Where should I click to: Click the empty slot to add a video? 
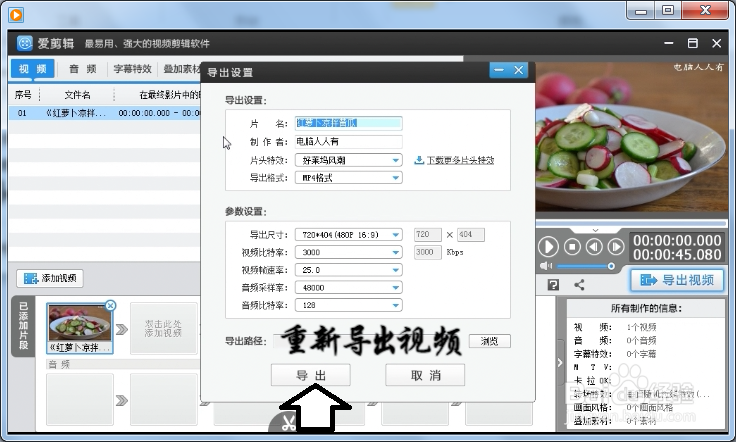(163, 328)
